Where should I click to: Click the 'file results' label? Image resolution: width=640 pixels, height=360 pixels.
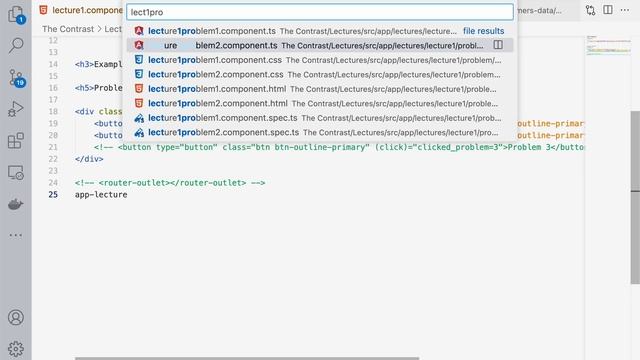(x=483, y=31)
